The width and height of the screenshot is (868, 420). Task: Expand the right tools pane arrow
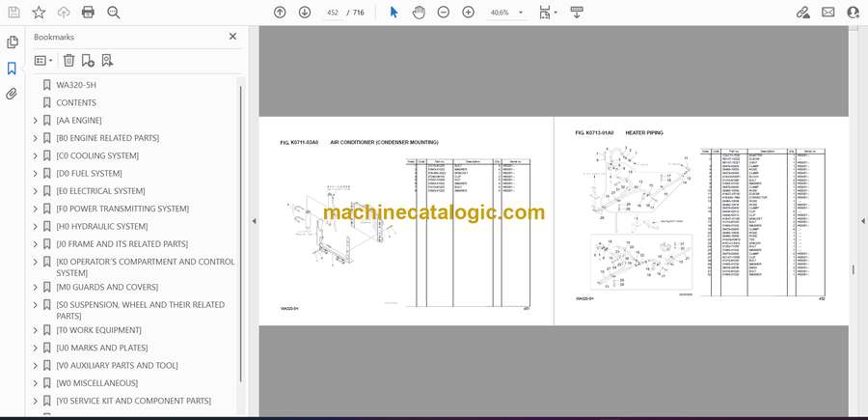coord(862,221)
